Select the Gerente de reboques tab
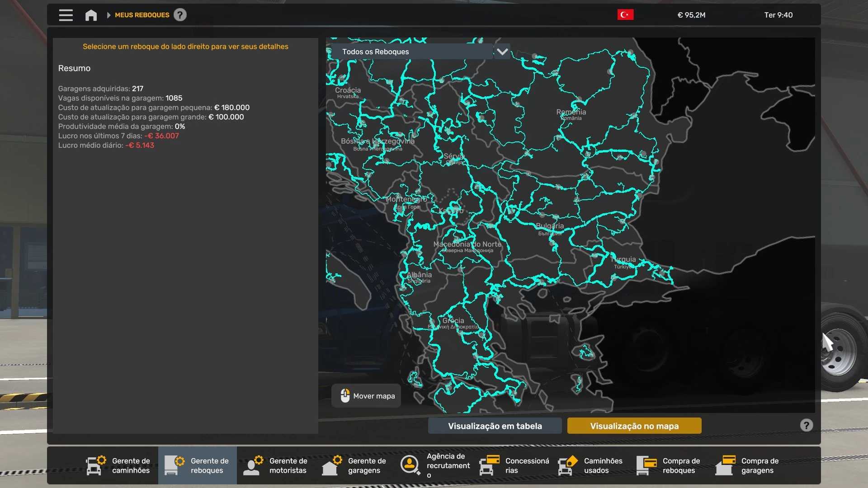This screenshot has height=488, width=868. (x=197, y=465)
